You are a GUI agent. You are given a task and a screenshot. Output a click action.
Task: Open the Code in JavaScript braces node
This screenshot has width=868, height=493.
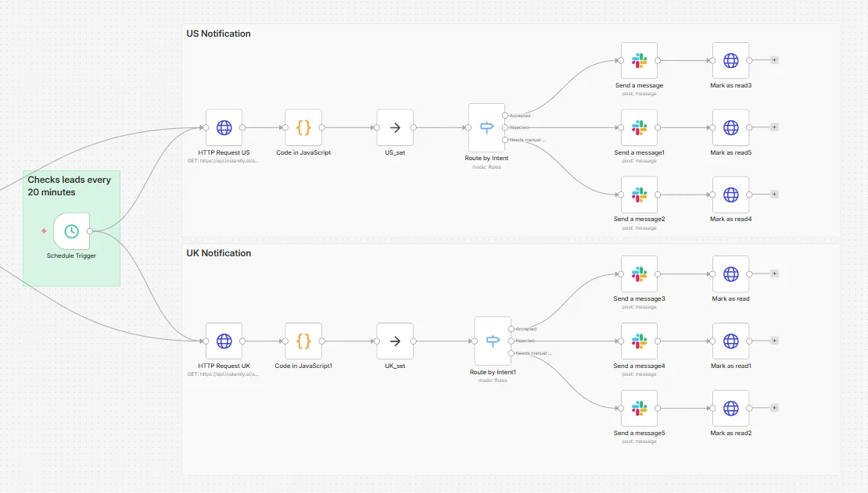303,127
